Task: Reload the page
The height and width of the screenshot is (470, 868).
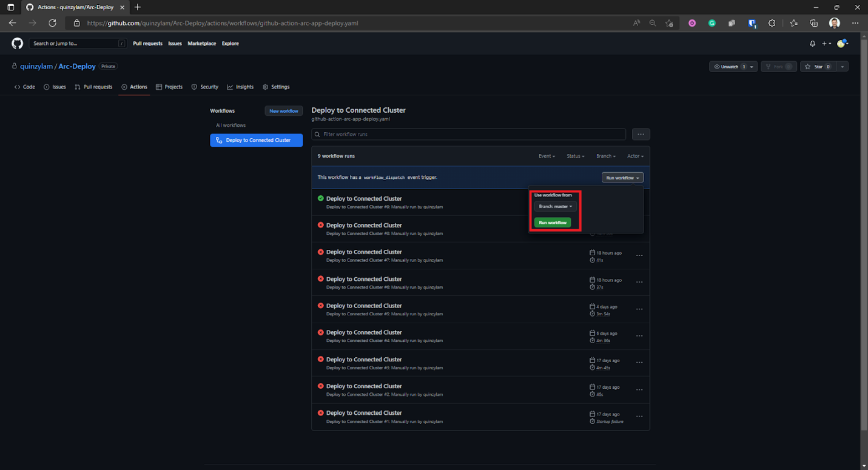Action: (x=52, y=23)
